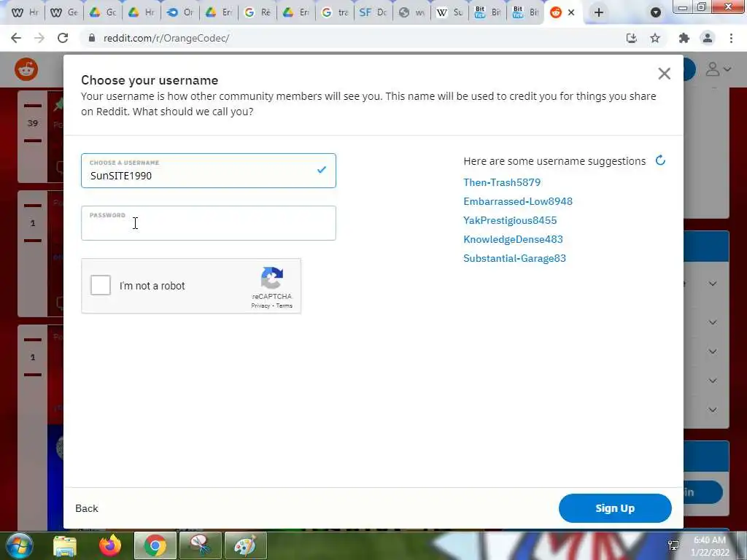Screen dimensions: 747x560
Task: Upvote the post with score 39
Action: point(32,105)
